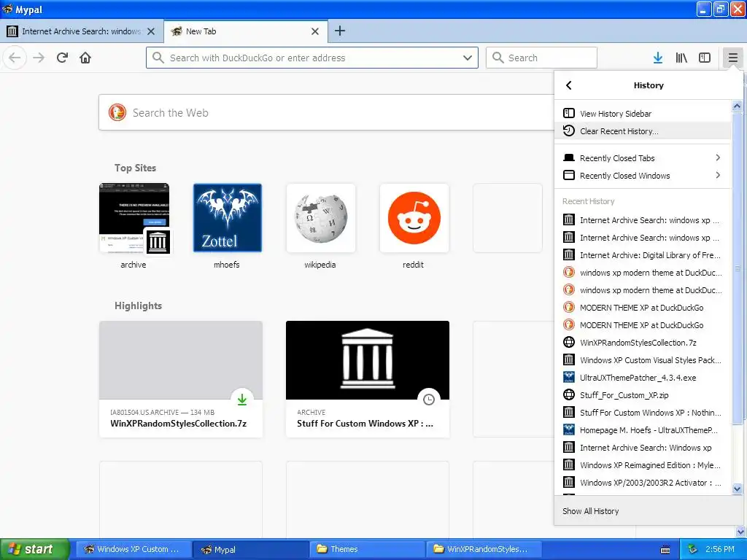This screenshot has height=560, width=747.
Task: Open Internet Archive: Digital Library history entry
Action: [x=642, y=255]
